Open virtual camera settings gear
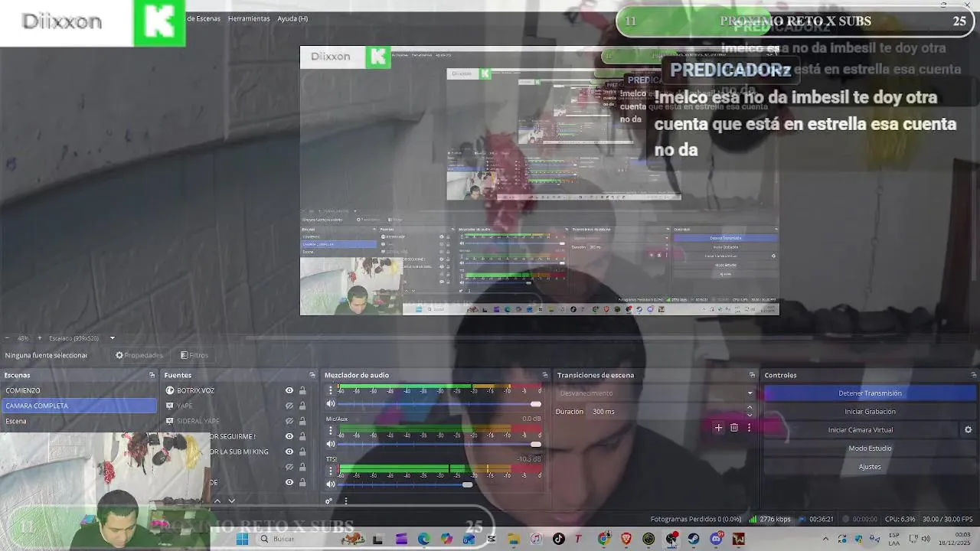Image resolution: width=980 pixels, height=551 pixels. click(968, 430)
